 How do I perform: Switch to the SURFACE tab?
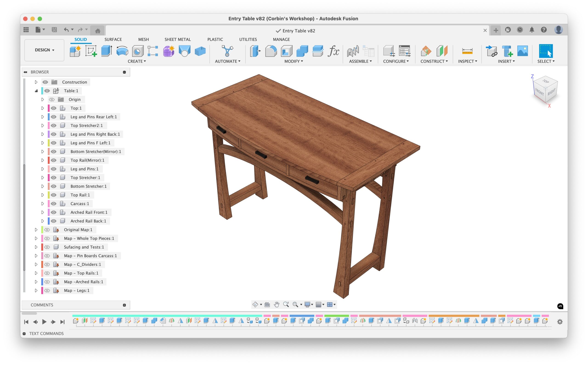tap(113, 39)
